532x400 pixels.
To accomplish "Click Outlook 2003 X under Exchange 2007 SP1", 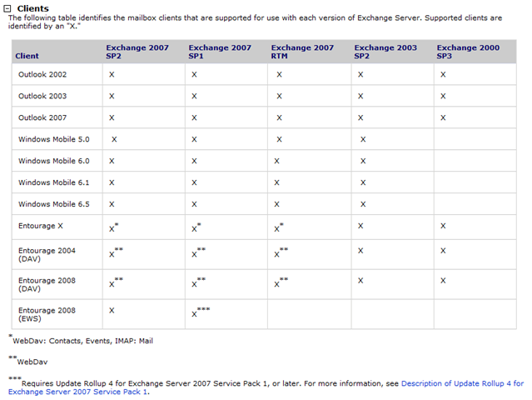I will [194, 96].
